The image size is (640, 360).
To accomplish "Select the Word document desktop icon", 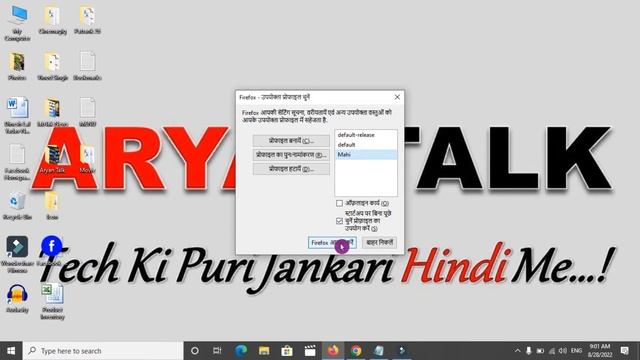I will pyautogui.click(x=17, y=115).
